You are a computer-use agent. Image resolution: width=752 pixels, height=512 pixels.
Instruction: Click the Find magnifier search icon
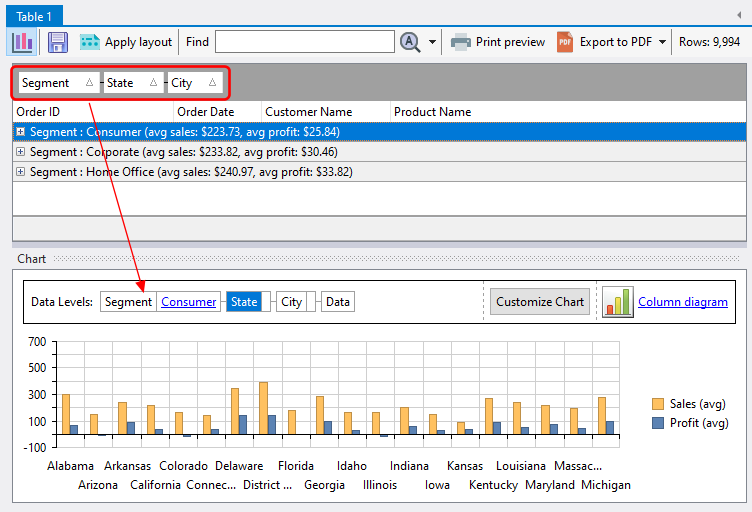coord(410,42)
